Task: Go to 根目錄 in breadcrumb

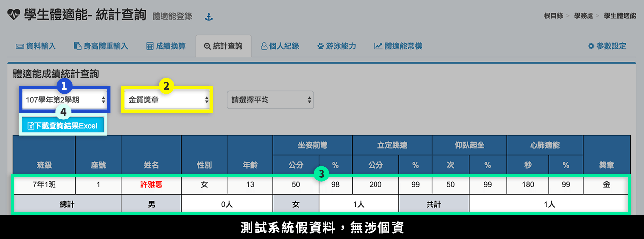Action: (x=553, y=16)
